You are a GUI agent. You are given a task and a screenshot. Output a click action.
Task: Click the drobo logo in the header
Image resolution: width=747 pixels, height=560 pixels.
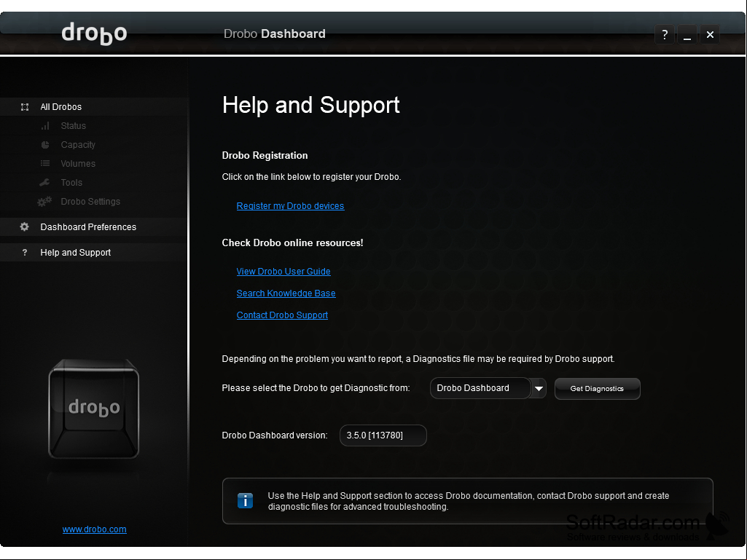click(x=94, y=33)
